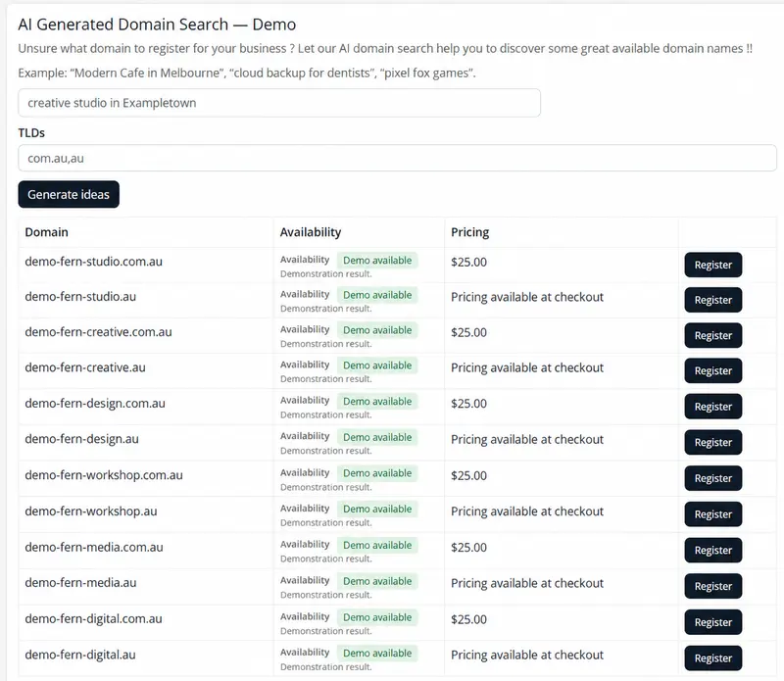This screenshot has height=681, width=784.
Task: Click Demo available badge for demo-fern-creative.au
Action: click(x=377, y=365)
